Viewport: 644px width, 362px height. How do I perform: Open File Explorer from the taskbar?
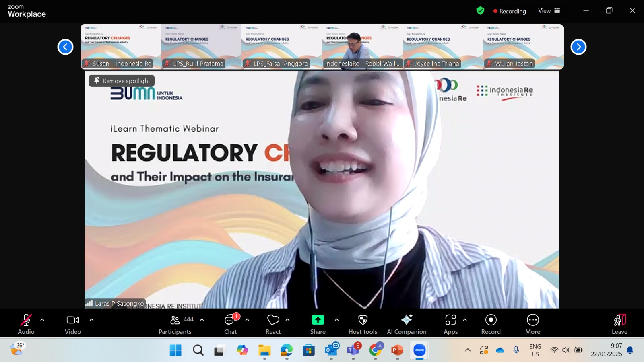point(264,350)
